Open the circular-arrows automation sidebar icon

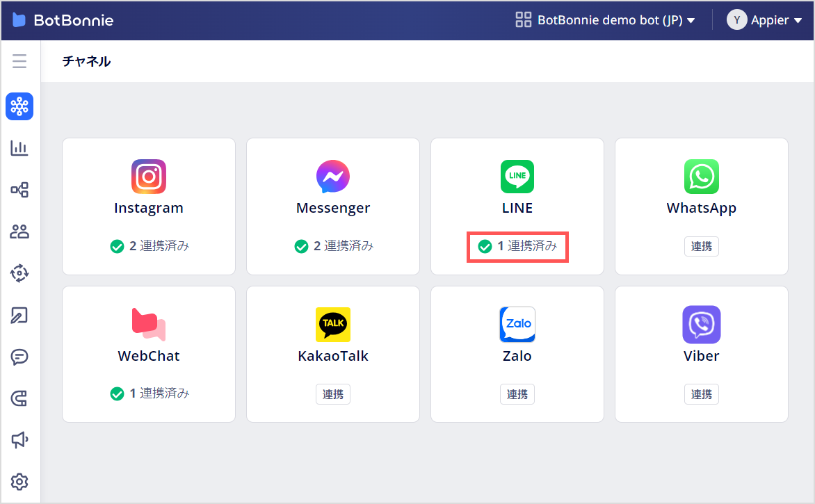pyautogui.click(x=19, y=273)
